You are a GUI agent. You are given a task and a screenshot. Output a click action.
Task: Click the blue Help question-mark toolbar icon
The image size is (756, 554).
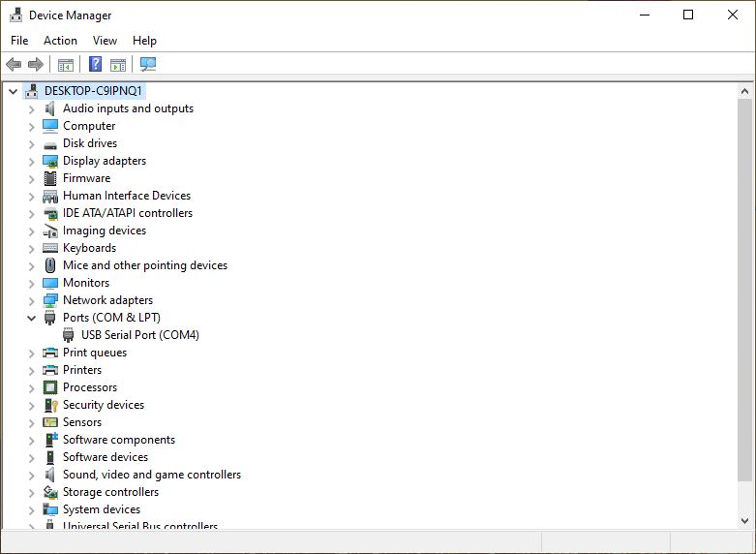[x=95, y=65]
